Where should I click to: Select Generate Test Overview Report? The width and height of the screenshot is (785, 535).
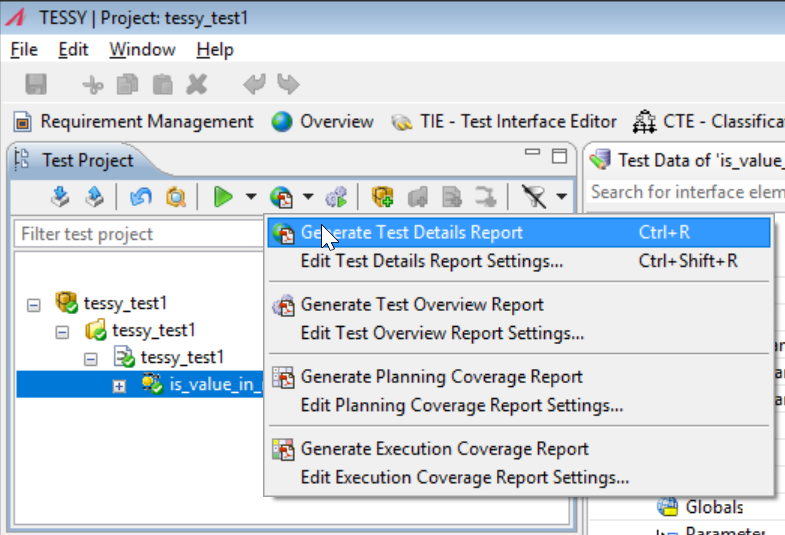(x=519, y=305)
